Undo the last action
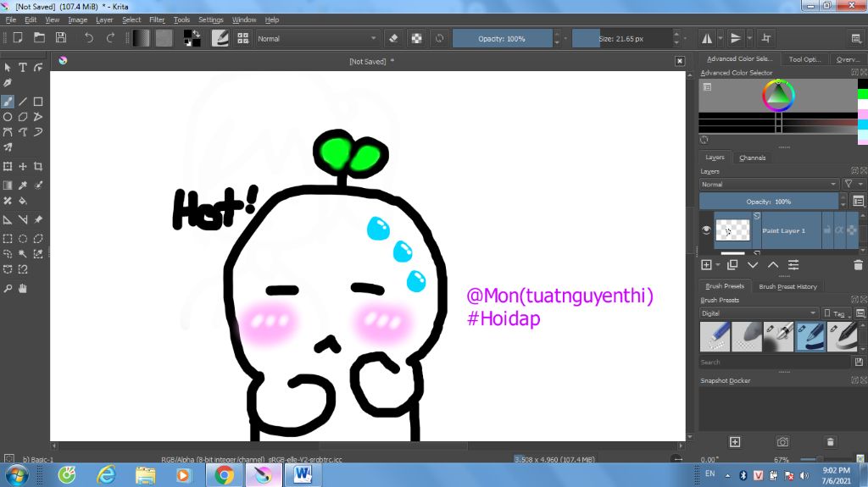868x487 pixels. coord(88,37)
